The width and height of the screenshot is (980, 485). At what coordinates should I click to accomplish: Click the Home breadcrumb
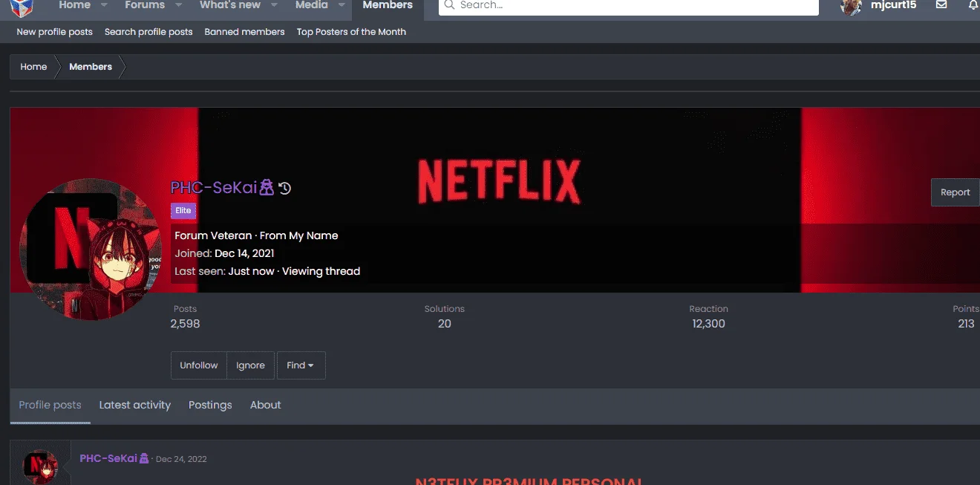33,67
